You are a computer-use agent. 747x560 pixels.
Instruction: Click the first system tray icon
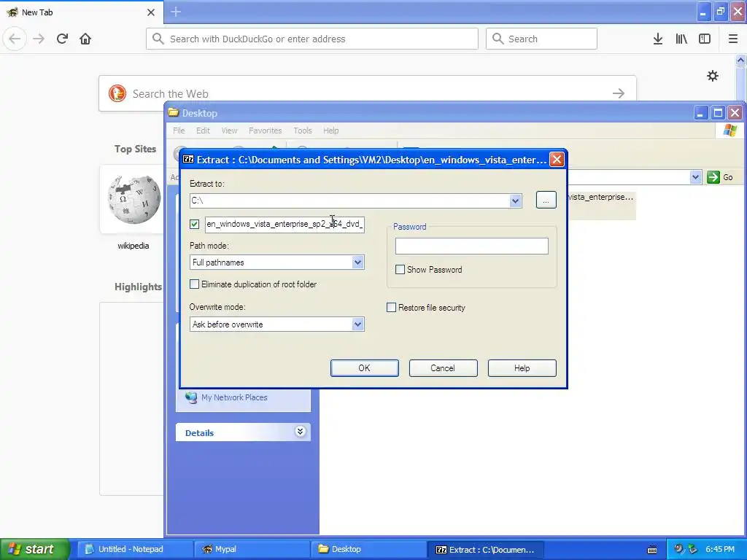(x=678, y=549)
